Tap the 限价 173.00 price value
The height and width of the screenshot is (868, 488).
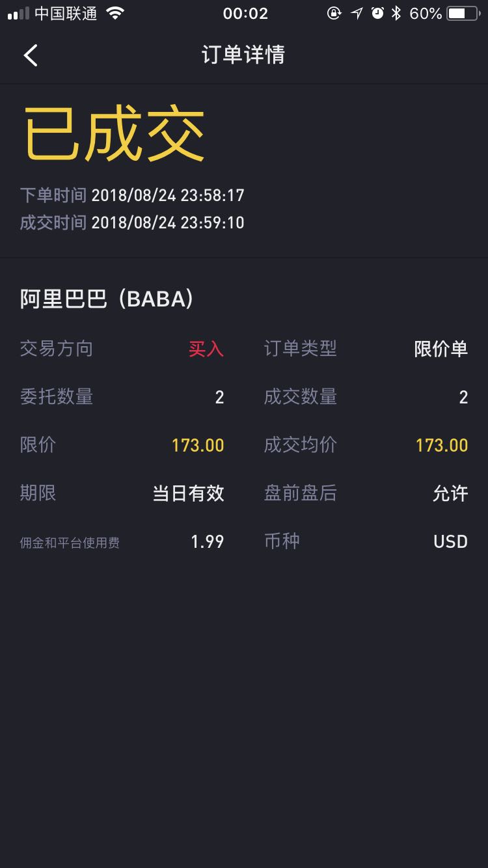(198, 445)
